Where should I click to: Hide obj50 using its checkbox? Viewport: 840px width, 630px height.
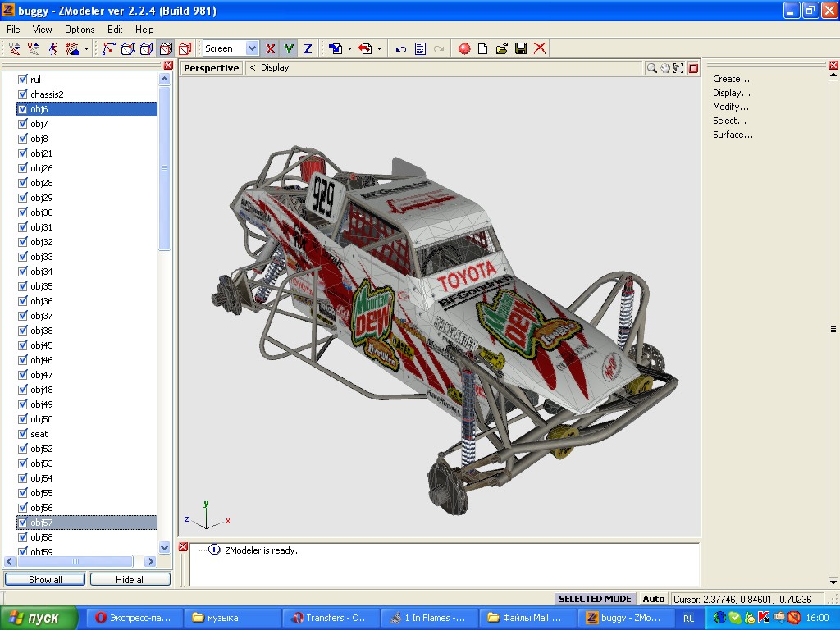[22, 419]
